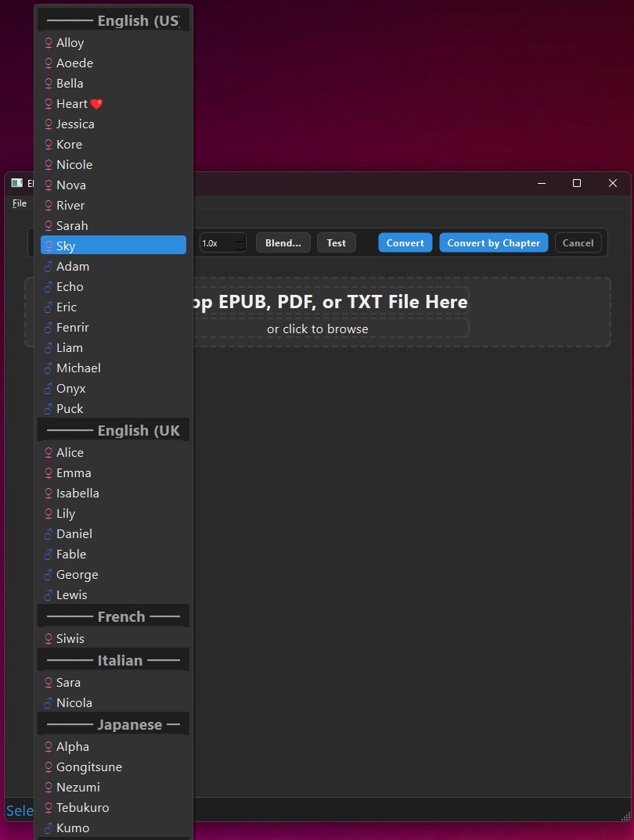Viewport: 634px width, 840px height.
Task: Click the female symbol next to Nezumi
Action: pyautogui.click(x=49, y=787)
